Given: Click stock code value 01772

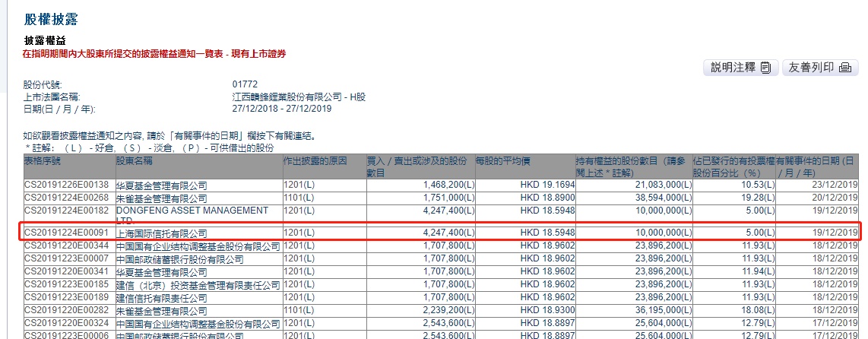Looking at the screenshot, I should (246, 85).
